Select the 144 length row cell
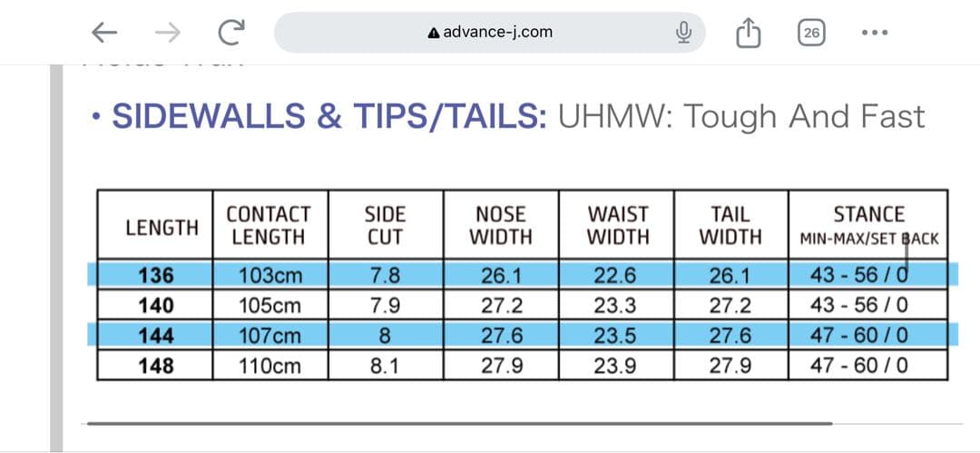This screenshot has height=453, width=980. 155,336
